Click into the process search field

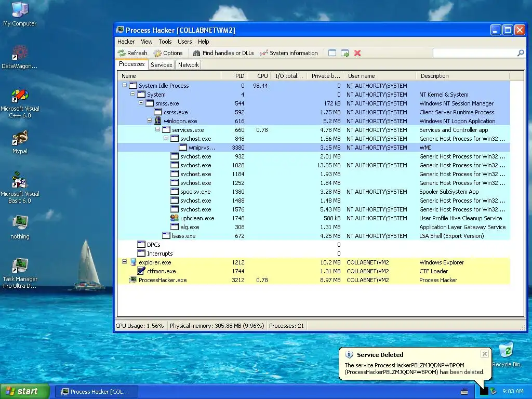(x=475, y=53)
